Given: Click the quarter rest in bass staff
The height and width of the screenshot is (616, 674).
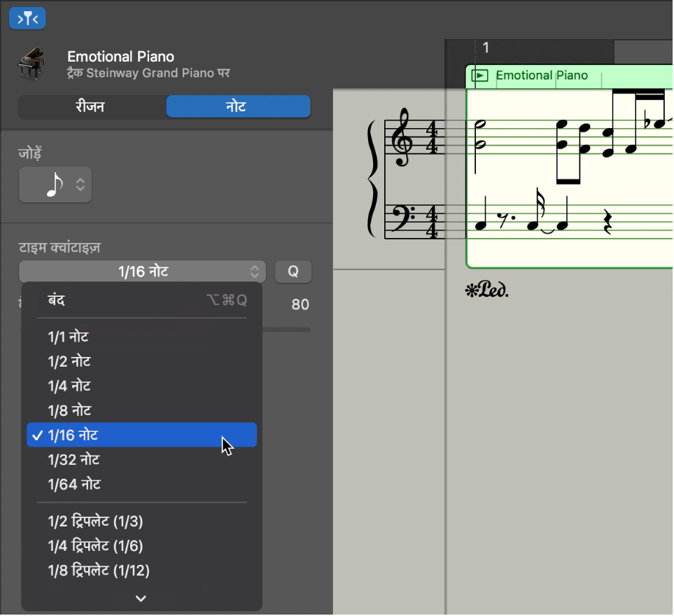Looking at the screenshot, I should (608, 221).
